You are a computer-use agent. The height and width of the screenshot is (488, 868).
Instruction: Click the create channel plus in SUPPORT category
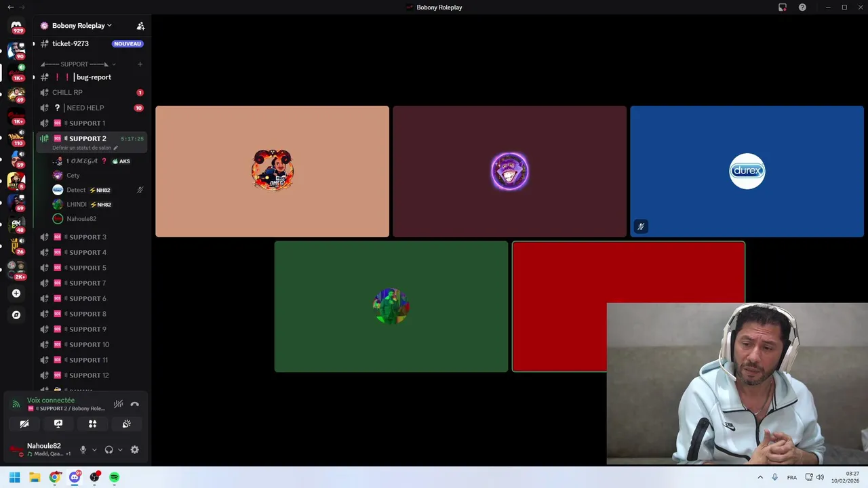coord(140,64)
